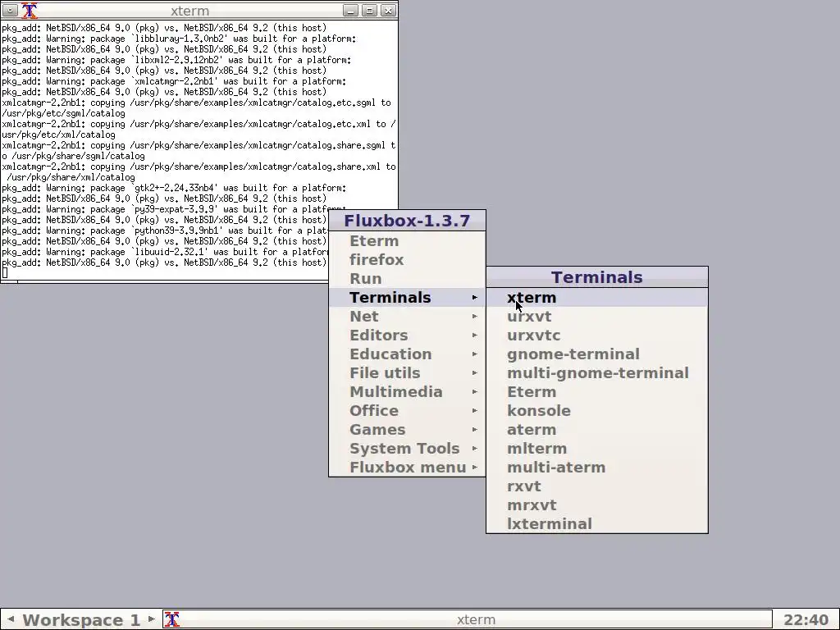Launch Eterm from Fluxbox root menu
Viewport: 840px width, 630px height.
(x=407, y=241)
